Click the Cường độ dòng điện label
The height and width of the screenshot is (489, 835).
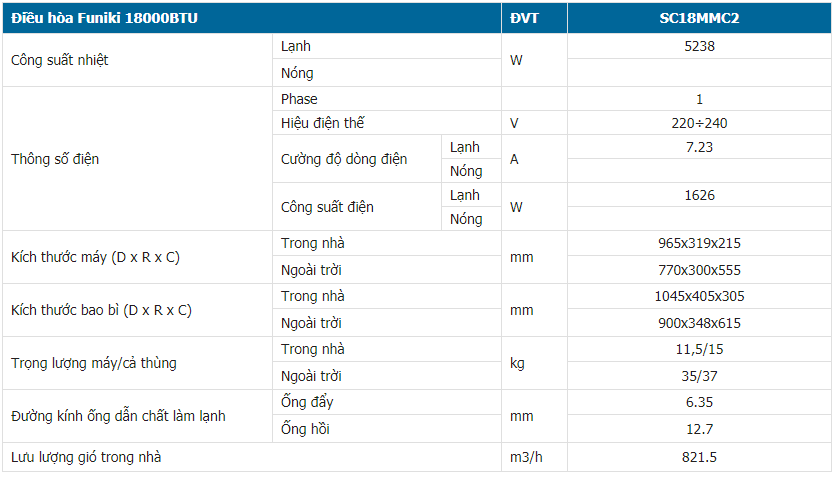tap(344, 159)
